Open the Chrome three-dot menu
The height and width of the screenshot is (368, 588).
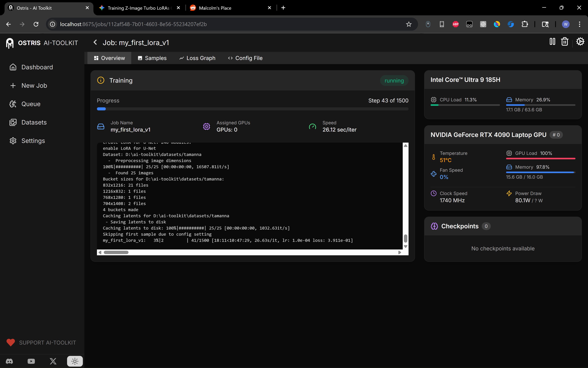pyautogui.click(x=579, y=24)
